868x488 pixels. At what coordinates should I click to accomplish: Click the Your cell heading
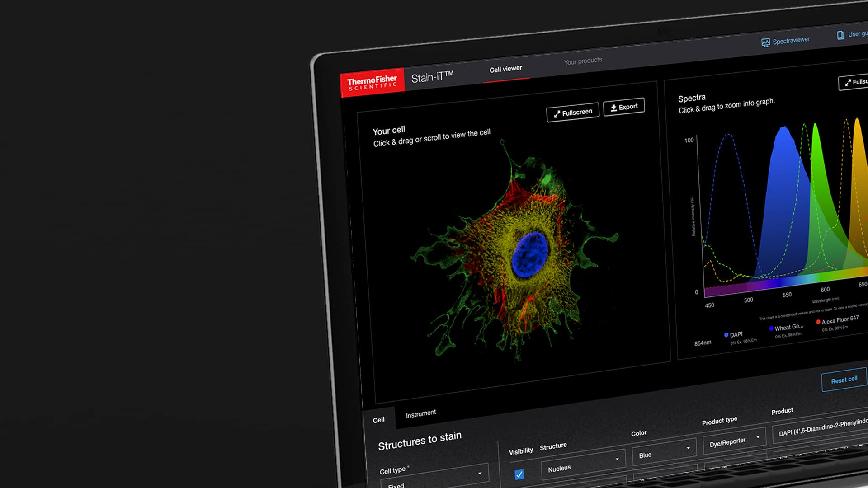pyautogui.click(x=389, y=131)
